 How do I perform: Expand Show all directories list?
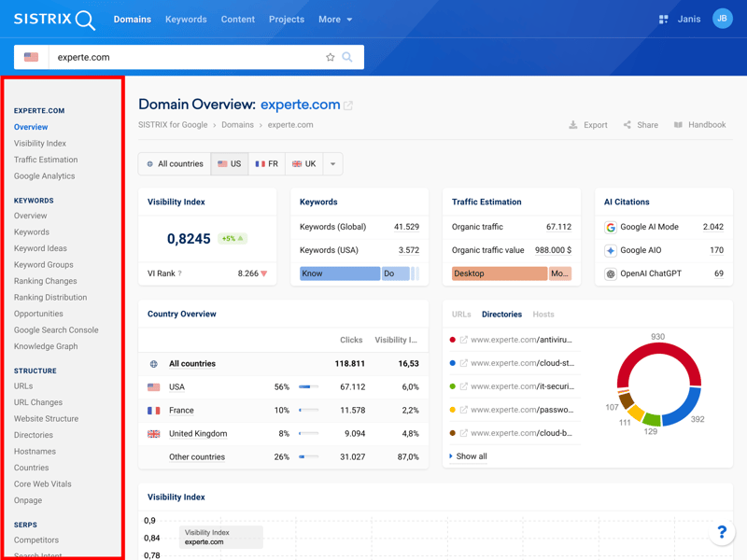click(471, 456)
